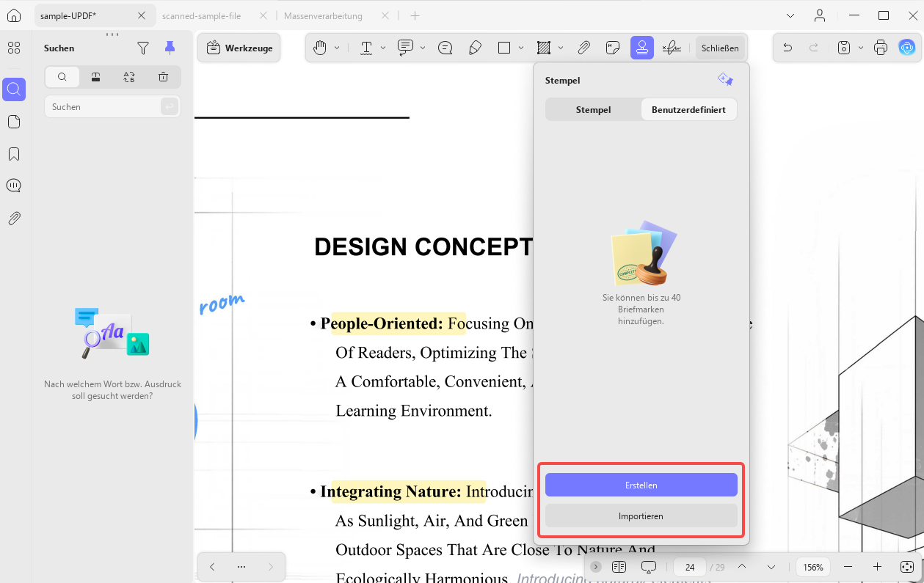Screen dimensions: 924x583
Task: Expand the shape tool dropdown arrow
Action: click(521, 48)
